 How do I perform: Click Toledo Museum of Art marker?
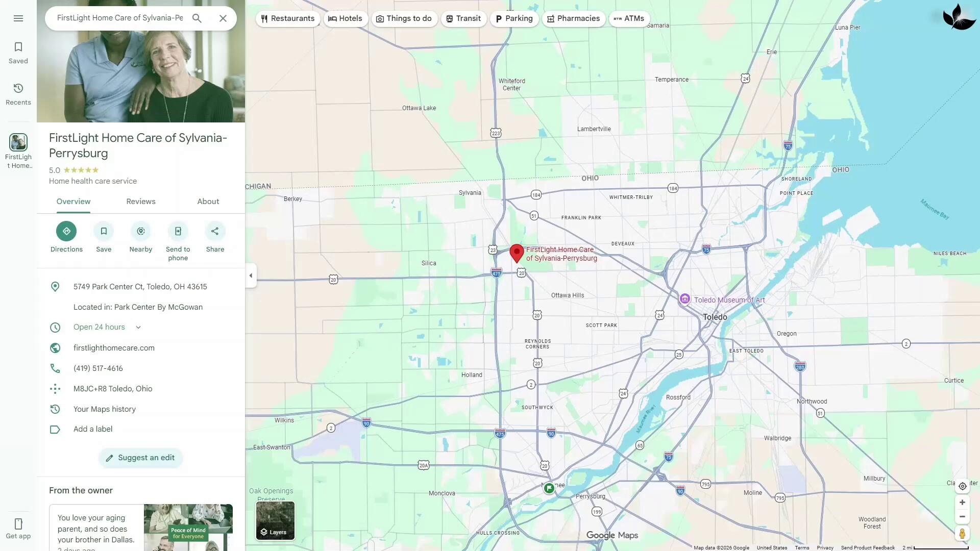(x=685, y=299)
